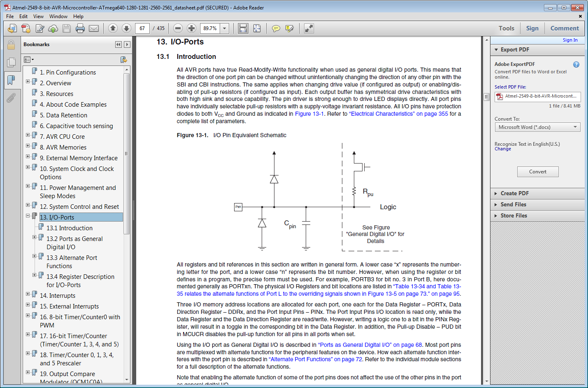
Task: Click the upload to cloud icon
Action: pos(53,28)
